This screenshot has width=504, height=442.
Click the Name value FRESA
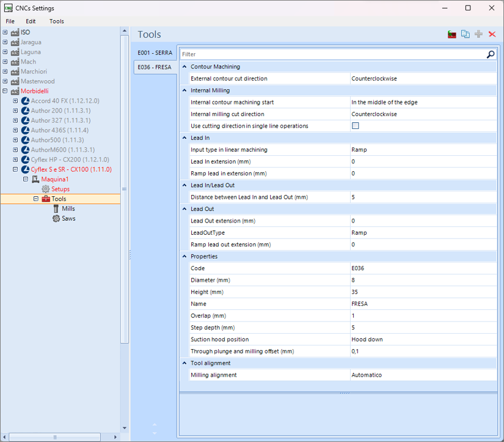click(x=359, y=304)
